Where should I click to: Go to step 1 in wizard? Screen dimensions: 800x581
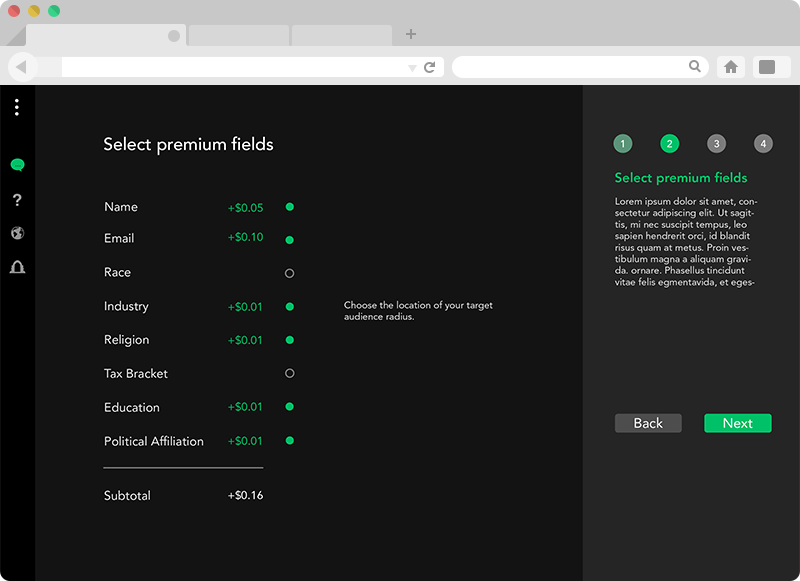(623, 144)
